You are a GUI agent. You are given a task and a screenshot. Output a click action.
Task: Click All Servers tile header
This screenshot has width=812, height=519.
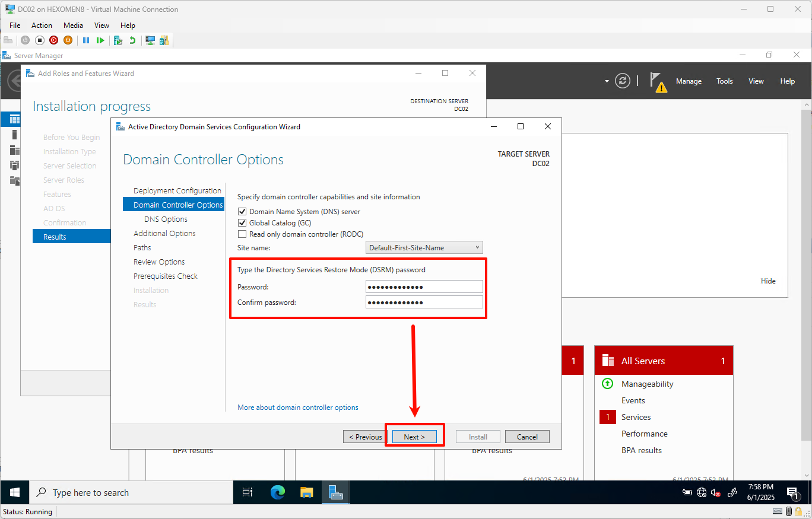(664, 361)
